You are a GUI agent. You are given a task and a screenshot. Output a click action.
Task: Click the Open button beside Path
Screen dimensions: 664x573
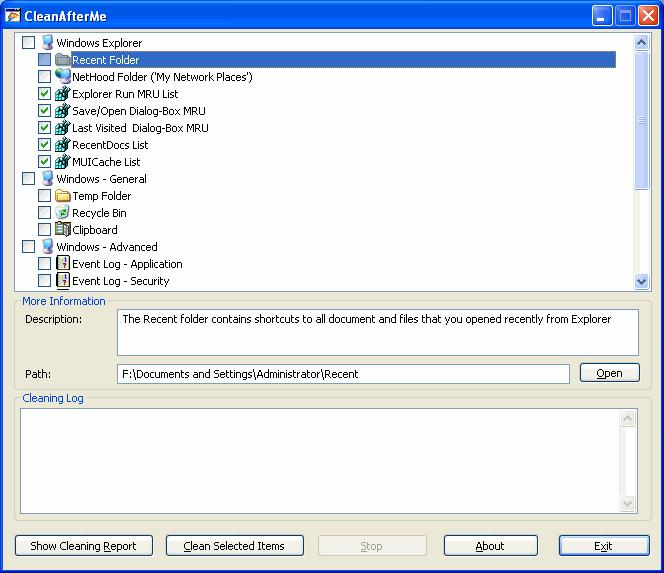609,373
